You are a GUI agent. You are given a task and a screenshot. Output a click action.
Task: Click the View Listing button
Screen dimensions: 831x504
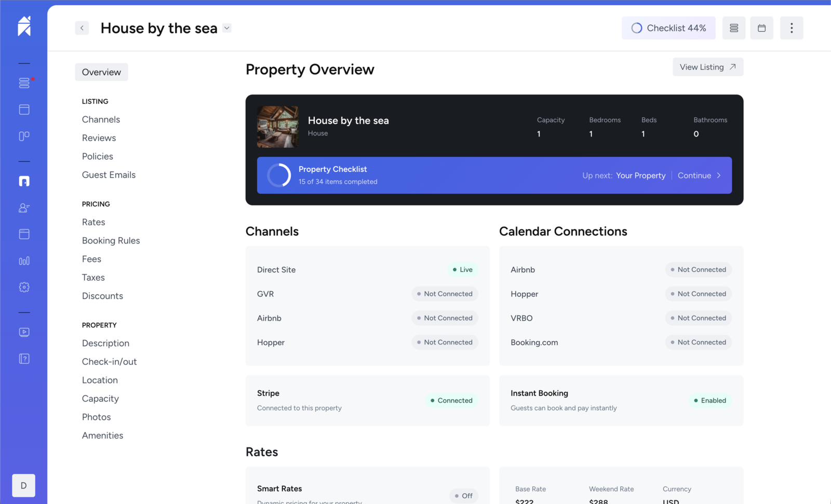coord(708,67)
